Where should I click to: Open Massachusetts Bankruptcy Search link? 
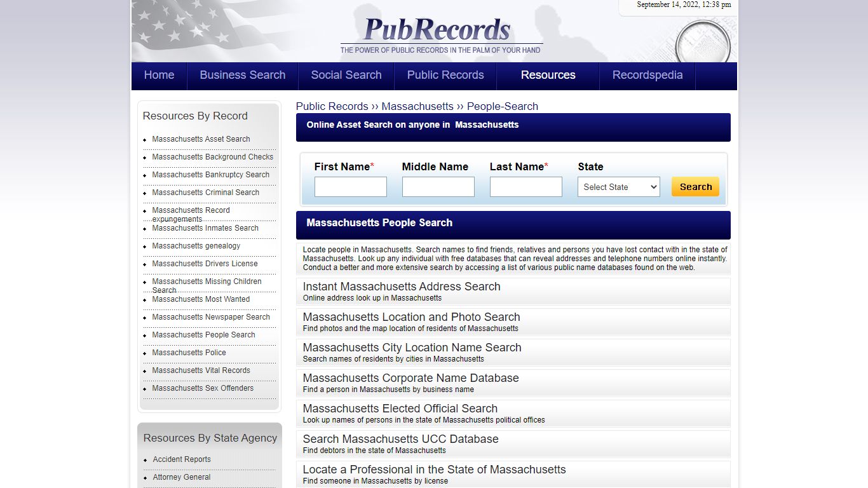click(x=211, y=175)
